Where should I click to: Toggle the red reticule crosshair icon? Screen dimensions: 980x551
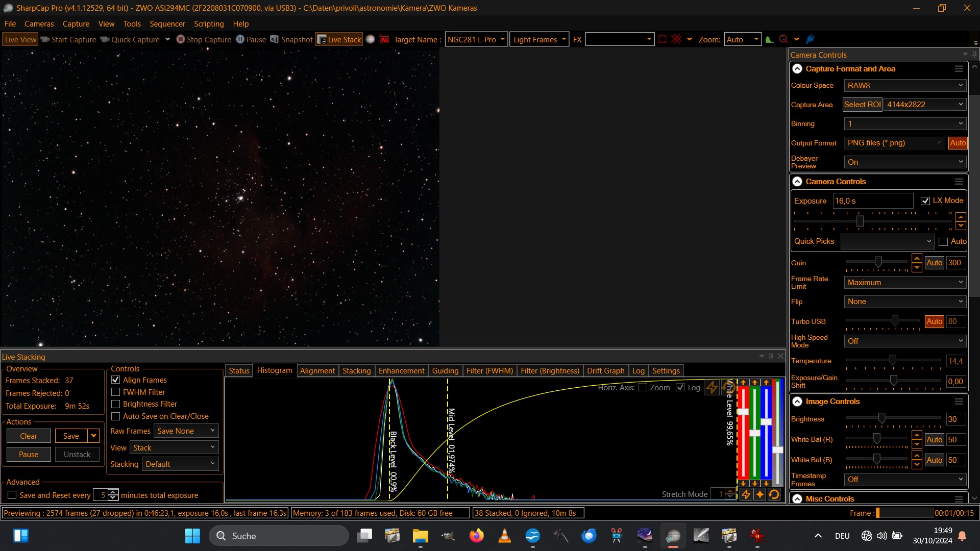[676, 39]
